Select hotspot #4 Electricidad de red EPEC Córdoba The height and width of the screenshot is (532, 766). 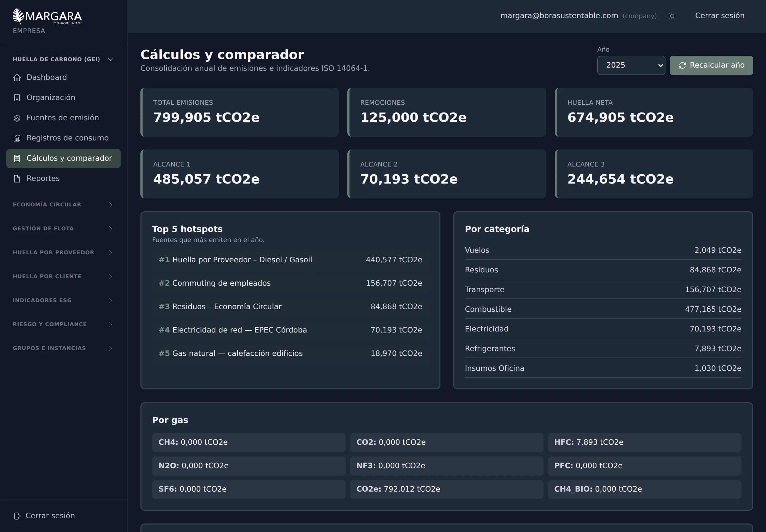click(x=290, y=330)
